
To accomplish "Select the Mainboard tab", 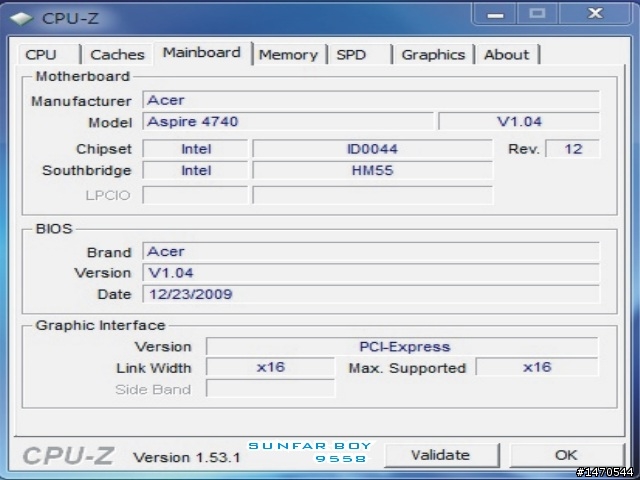I will pos(202,53).
